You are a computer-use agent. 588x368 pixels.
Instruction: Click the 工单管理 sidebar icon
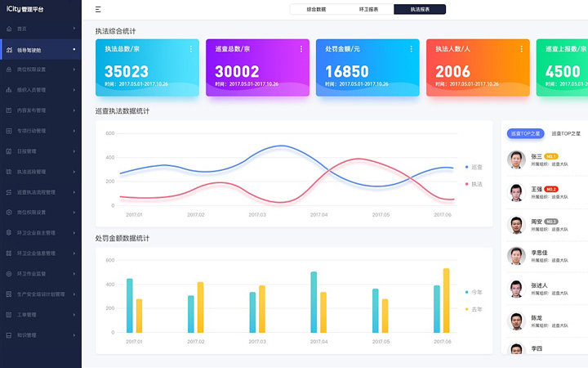(x=8, y=314)
